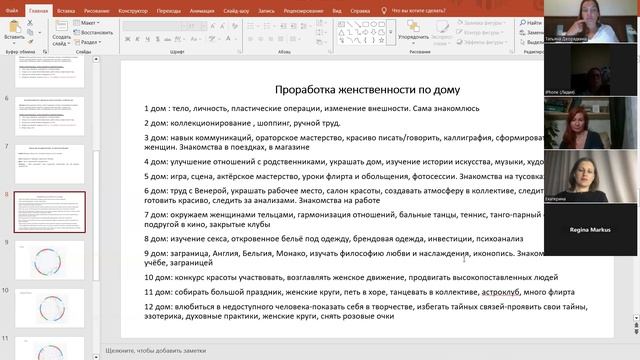Click the font color A swatch
Image resolution: width=640 pixels, height=360 pixels.
tap(228, 39)
